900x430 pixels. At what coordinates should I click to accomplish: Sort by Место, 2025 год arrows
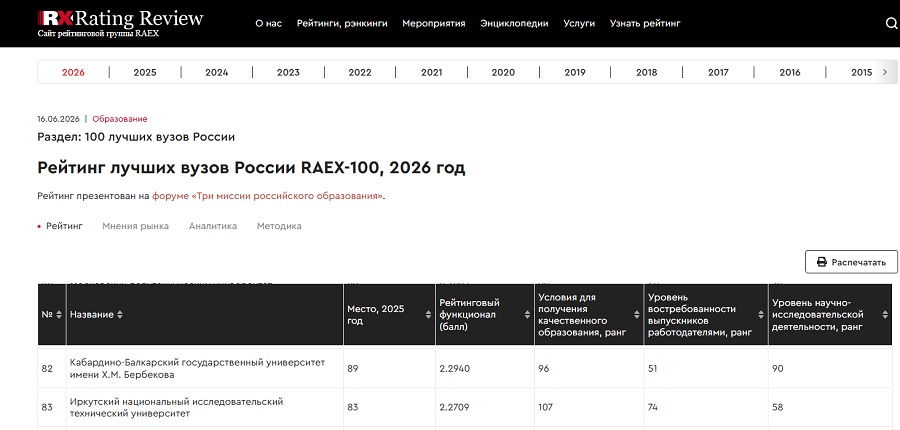click(428, 315)
